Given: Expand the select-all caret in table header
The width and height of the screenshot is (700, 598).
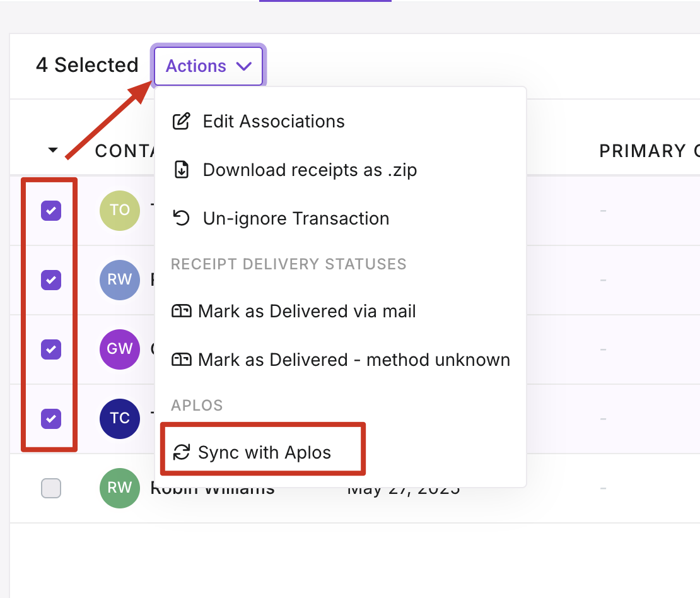Looking at the screenshot, I should 53,150.
